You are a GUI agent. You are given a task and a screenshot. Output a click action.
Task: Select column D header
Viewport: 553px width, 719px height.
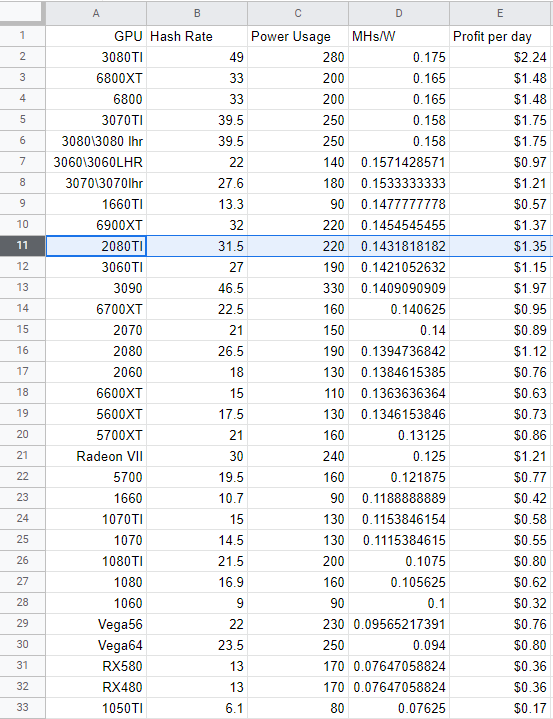[x=398, y=13]
